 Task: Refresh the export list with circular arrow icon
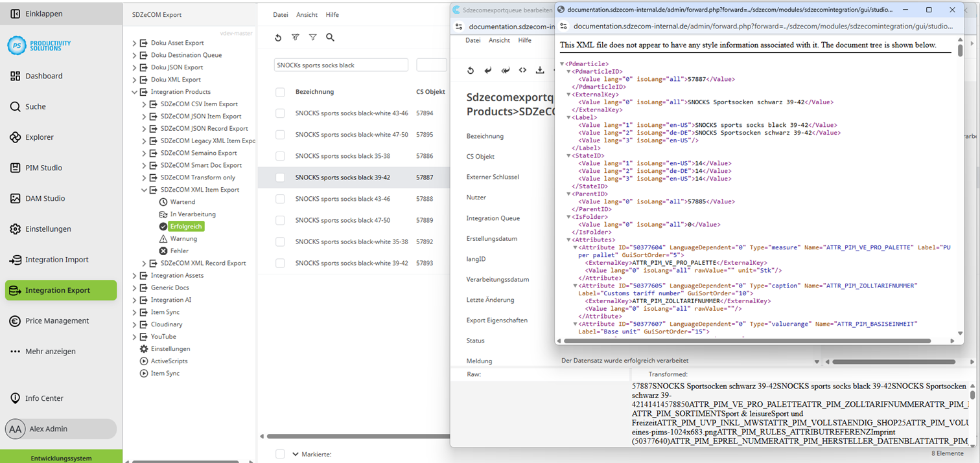tap(278, 38)
